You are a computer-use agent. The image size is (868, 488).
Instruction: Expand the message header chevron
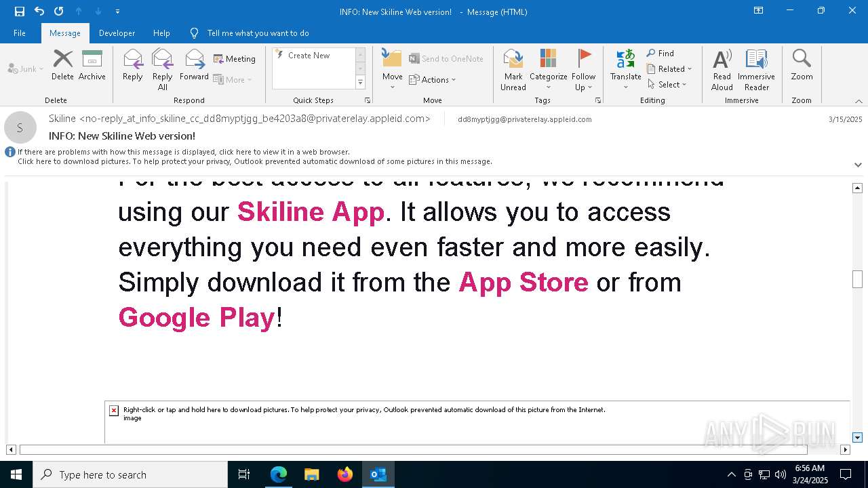coord(858,165)
